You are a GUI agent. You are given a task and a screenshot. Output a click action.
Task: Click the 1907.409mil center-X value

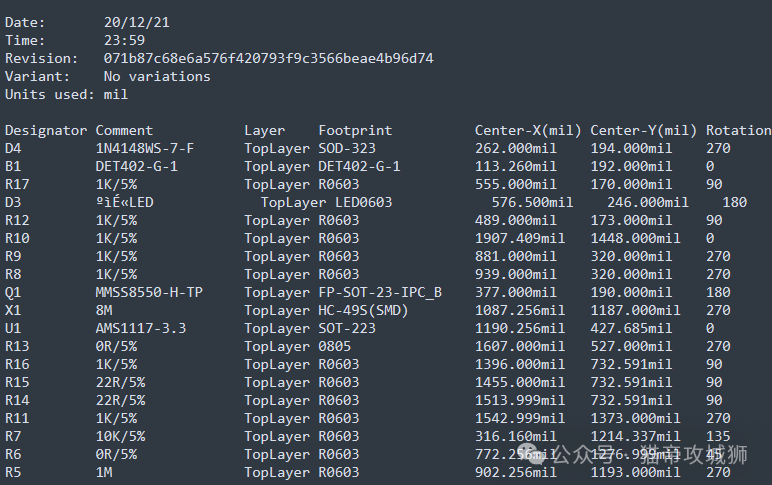click(x=519, y=239)
